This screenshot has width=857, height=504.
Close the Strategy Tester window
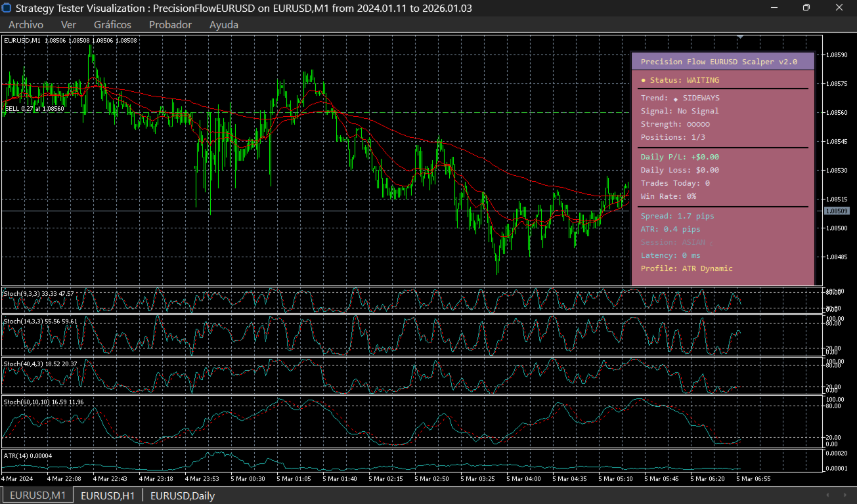(x=839, y=8)
